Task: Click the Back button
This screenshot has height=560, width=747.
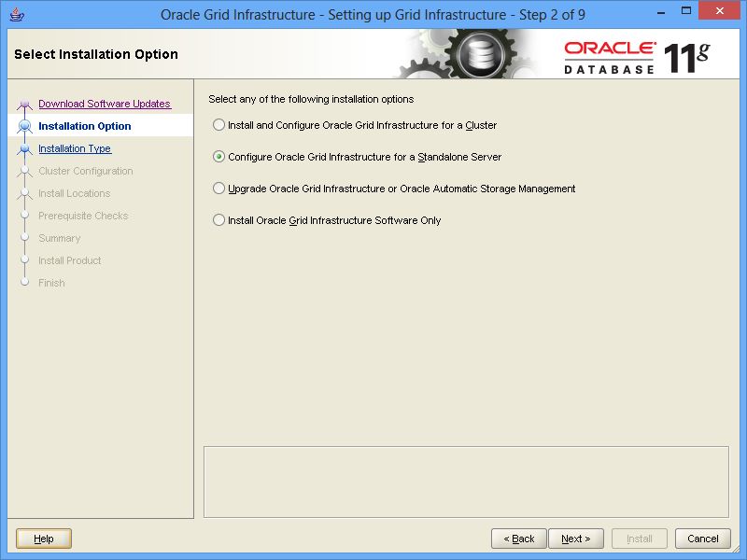Action: [519, 539]
